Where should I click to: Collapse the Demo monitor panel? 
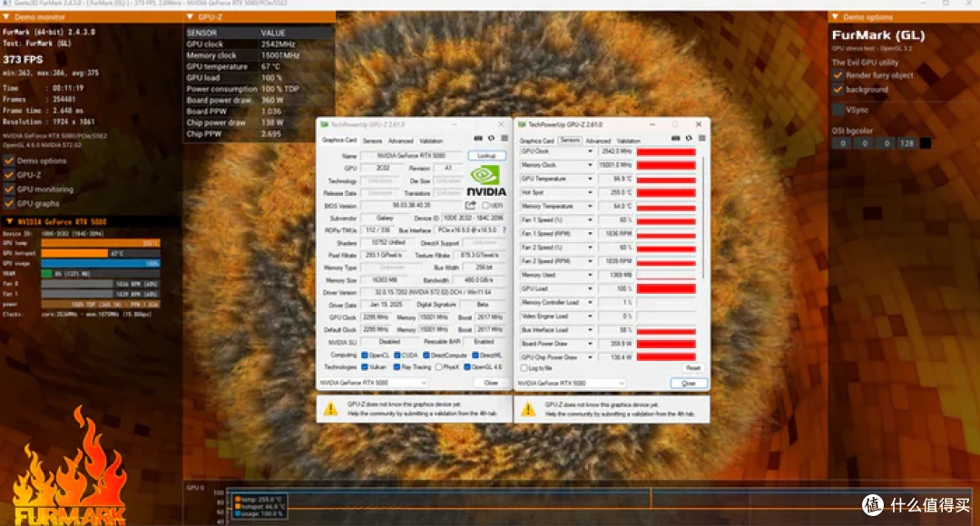tap(6, 17)
